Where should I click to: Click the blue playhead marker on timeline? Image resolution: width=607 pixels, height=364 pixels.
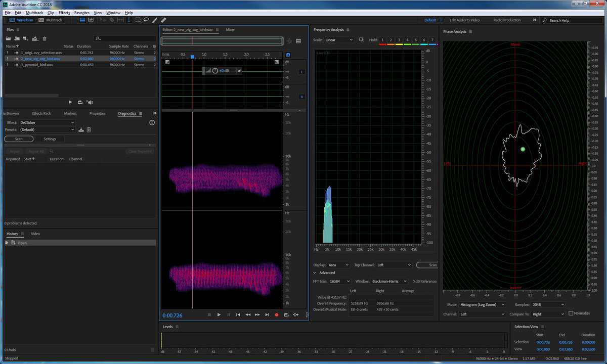click(192, 57)
